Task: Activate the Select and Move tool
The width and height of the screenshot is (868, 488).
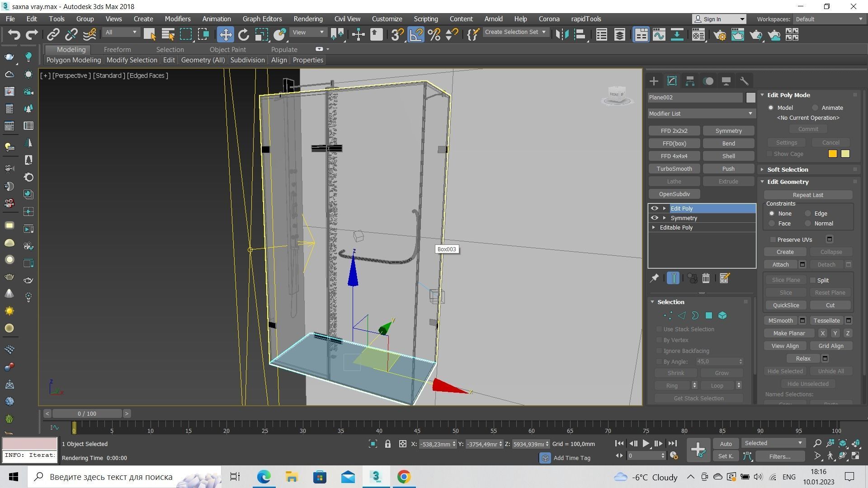Action: pos(225,34)
